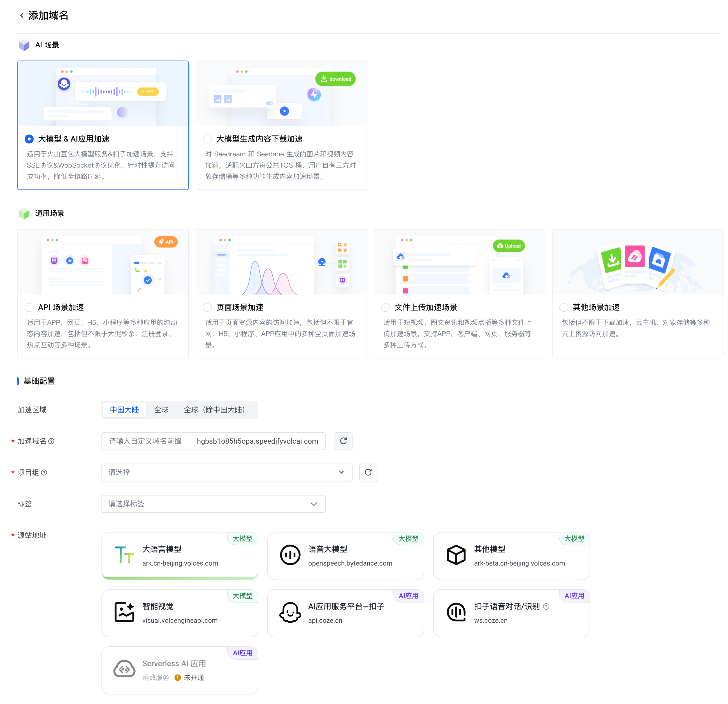This screenshot has height=704, width=728.
Task: Click the help icon next to 加速域名
Action: [52, 441]
